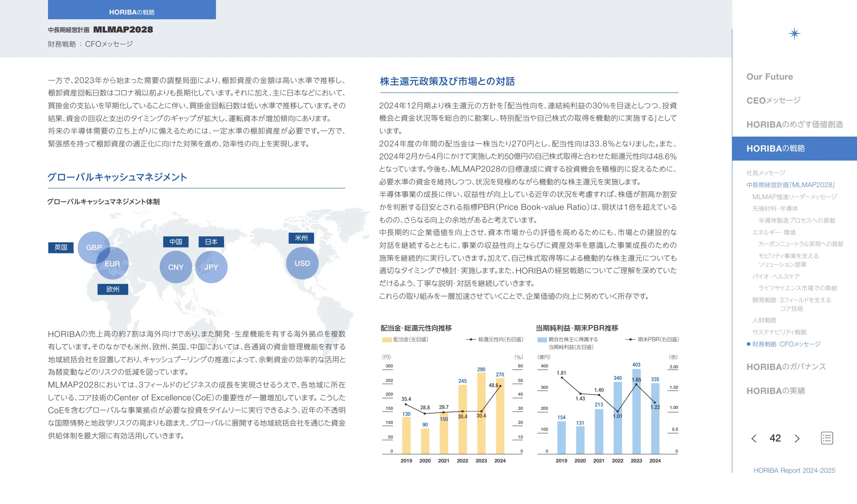The width and height of the screenshot is (857, 504).
Task: Click the blue star logo icon
Action: (x=794, y=33)
